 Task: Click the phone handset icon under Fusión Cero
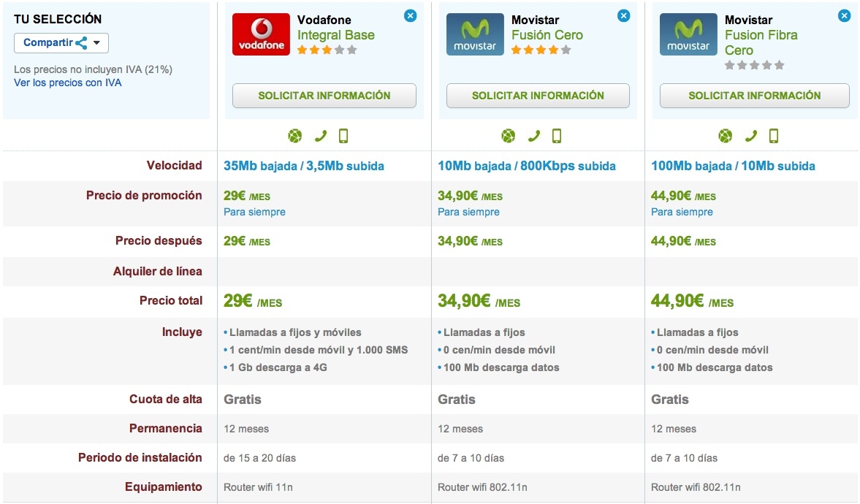point(534,136)
